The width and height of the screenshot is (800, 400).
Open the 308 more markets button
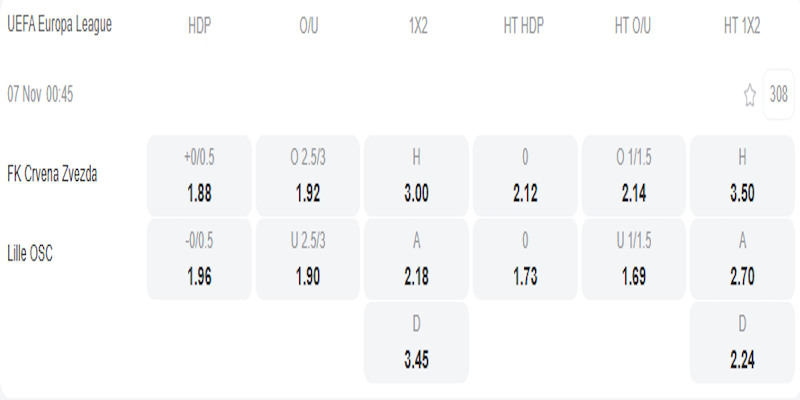(x=778, y=95)
